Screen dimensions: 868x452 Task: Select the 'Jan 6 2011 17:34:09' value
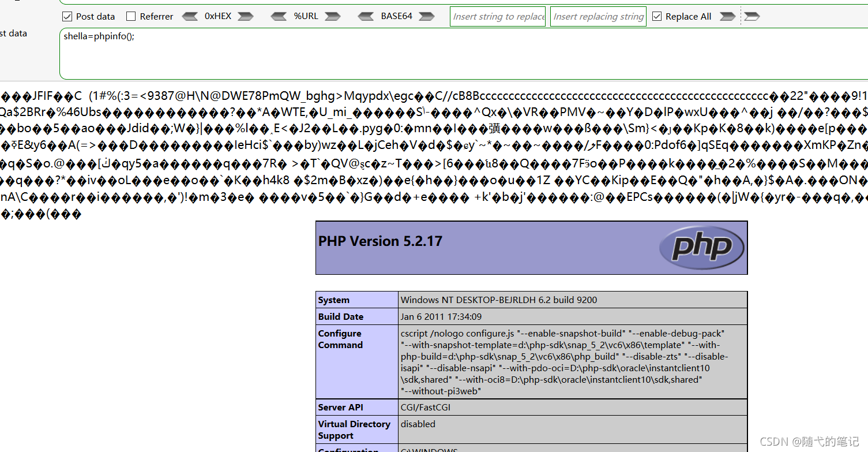tap(441, 316)
